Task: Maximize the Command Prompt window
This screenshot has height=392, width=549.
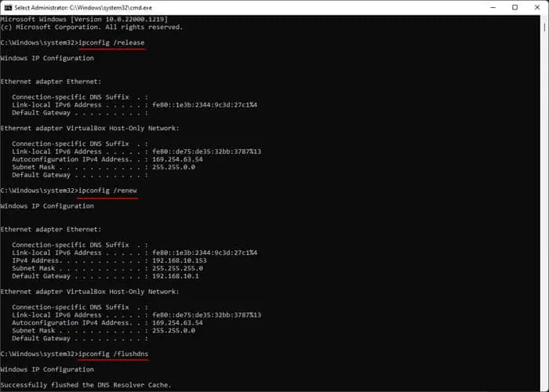Action: click(514, 7)
